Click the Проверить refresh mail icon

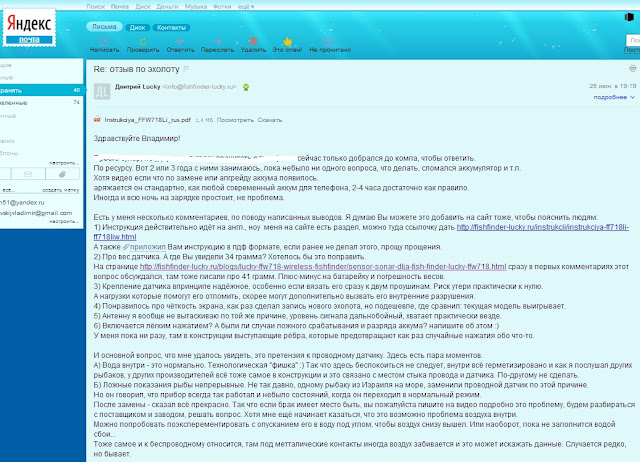(143, 41)
